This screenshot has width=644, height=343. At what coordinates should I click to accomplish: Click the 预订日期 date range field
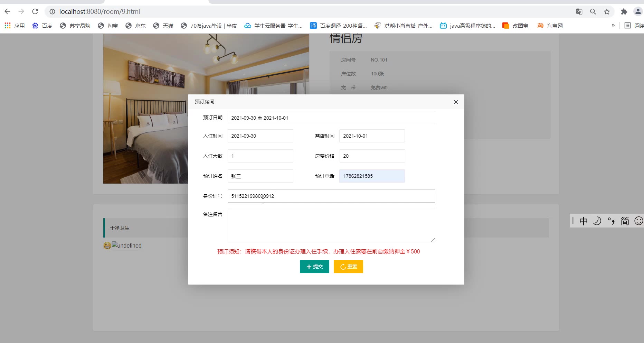(x=331, y=118)
